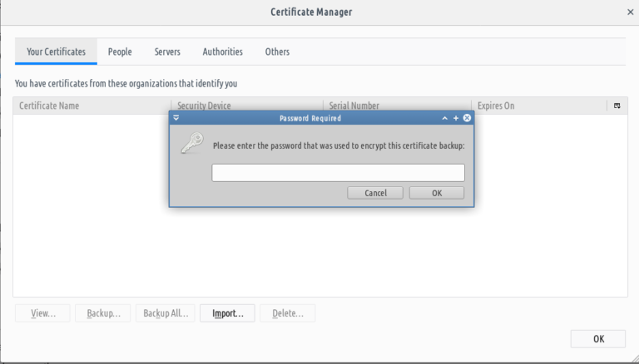This screenshot has height=364, width=639.
Task: Shade the Password Required dialog with up arrow
Action: click(445, 118)
